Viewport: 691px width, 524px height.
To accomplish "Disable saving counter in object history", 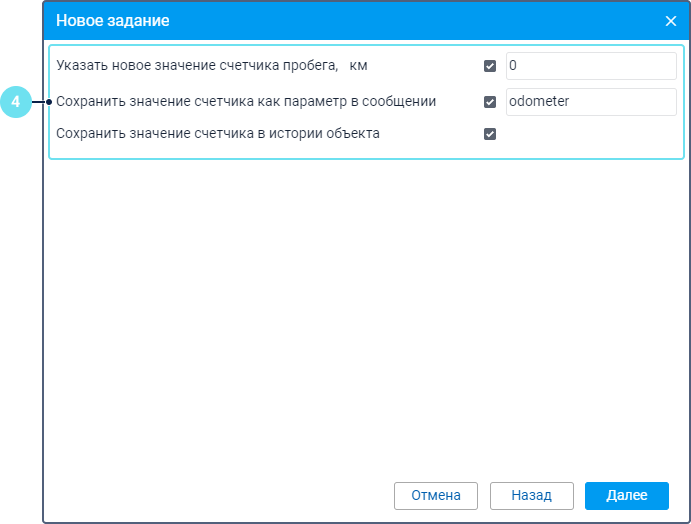I will tap(490, 134).
